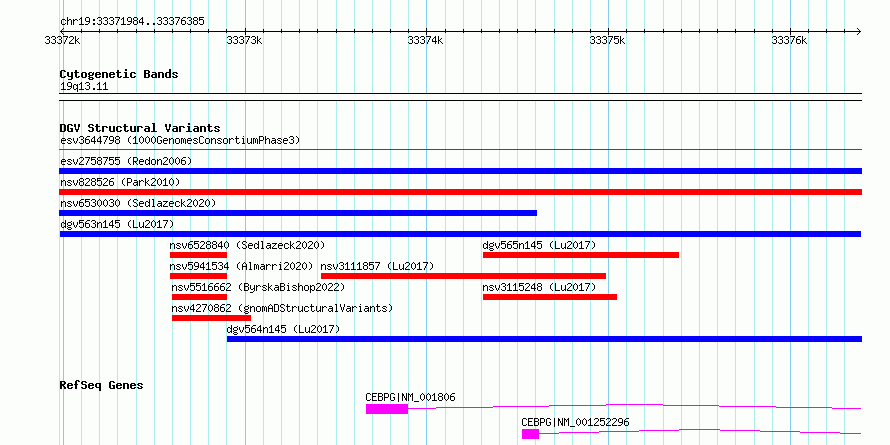Click the nsv3115248 (Lu2017) label
The image size is (890, 445).
pos(539,287)
